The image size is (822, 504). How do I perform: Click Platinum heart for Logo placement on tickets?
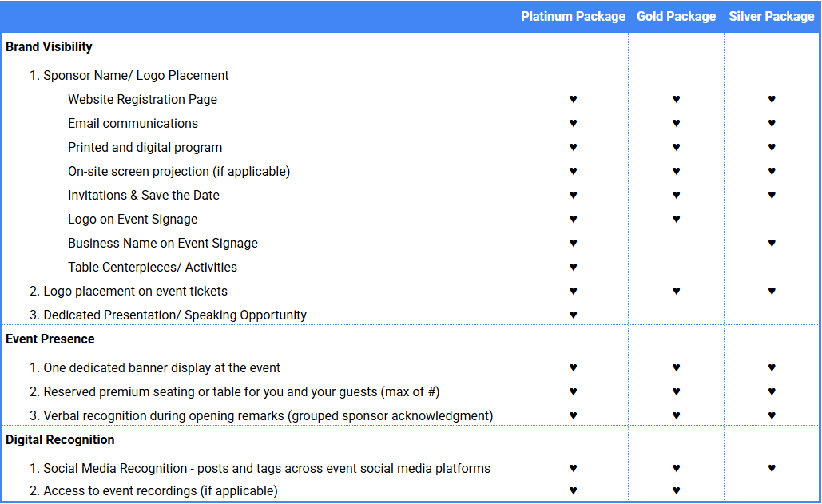[573, 291]
